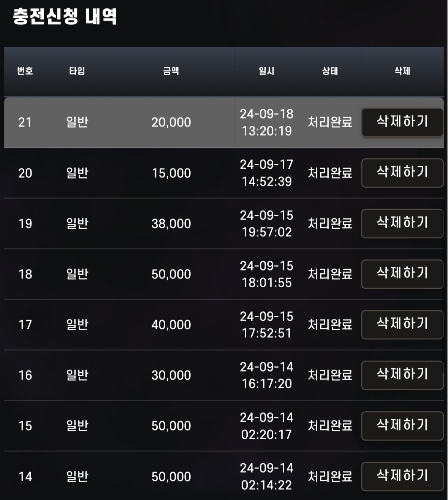
Task: Select the highlighted row amount 20,000
Action: [x=171, y=122]
